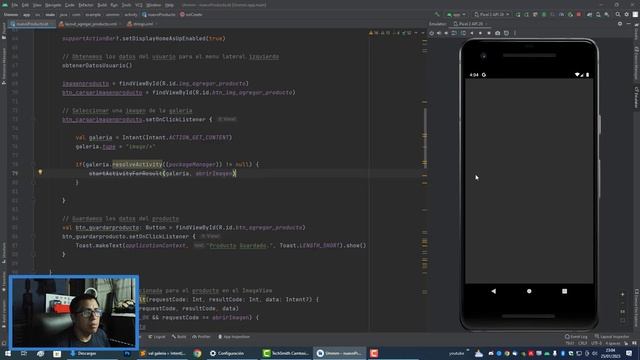Zoom in emulator with plus icon
Image resolution: width=640 pixels, height=360 pixels.
click(x=622, y=294)
